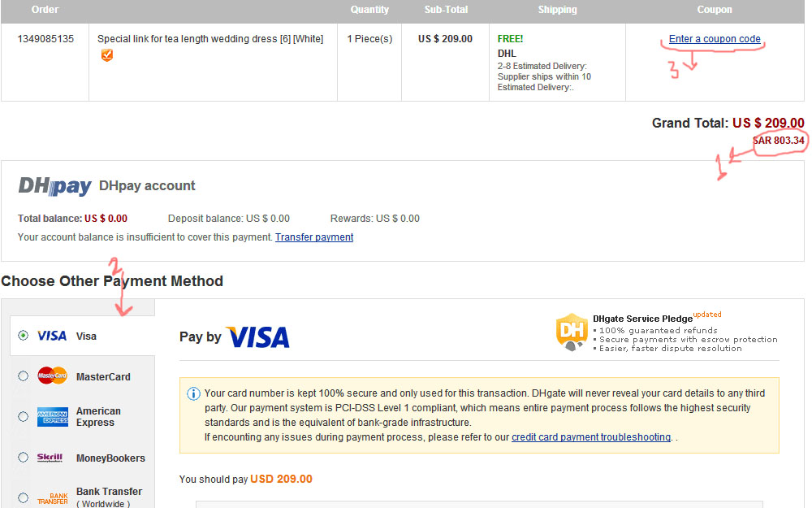Click the DHgate Service Pledge shield icon
Screen dimensions: 812x508
pyautogui.click(x=572, y=332)
